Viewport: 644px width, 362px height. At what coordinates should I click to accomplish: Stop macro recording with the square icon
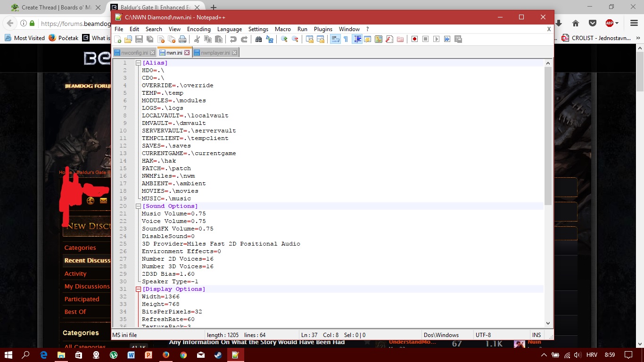coord(425,39)
